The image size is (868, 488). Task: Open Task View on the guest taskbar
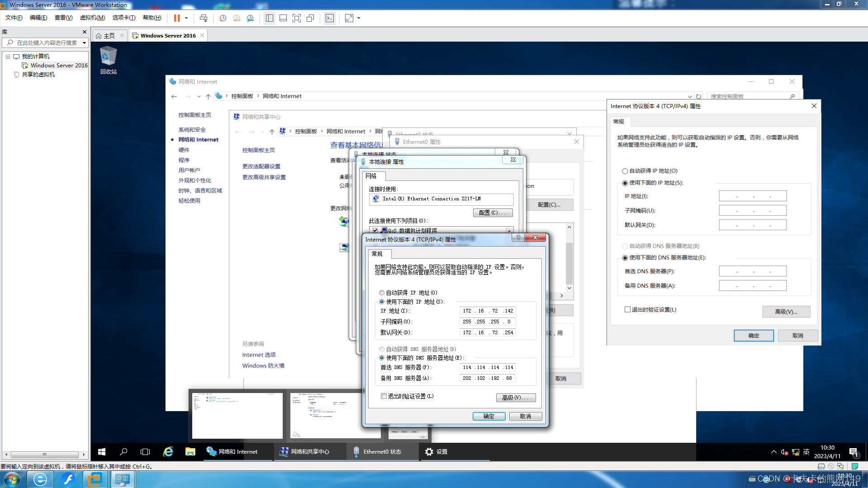click(145, 451)
